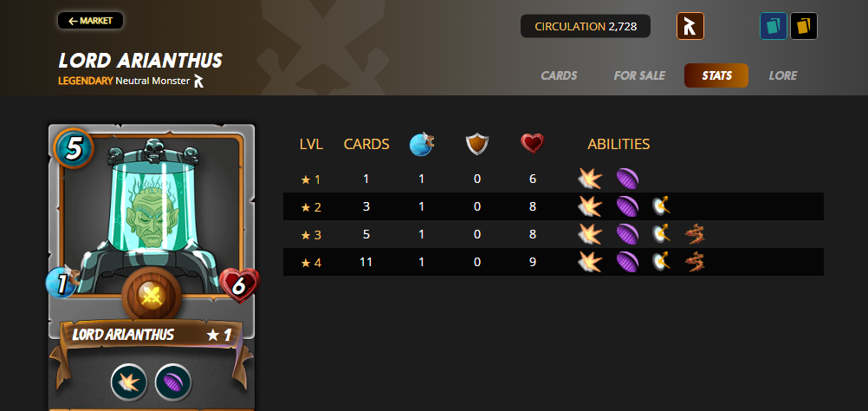Screen dimensions: 868x411
Task: Click the target ability icon in level 2 row
Action: 661,206
